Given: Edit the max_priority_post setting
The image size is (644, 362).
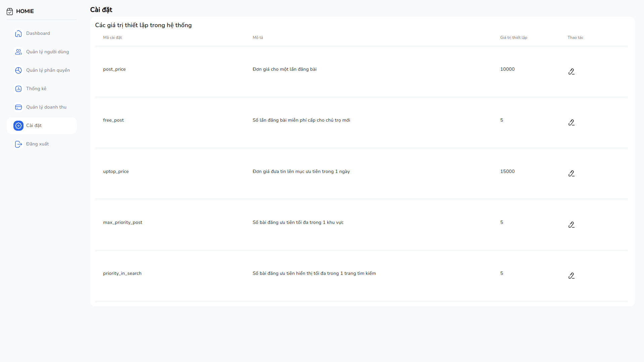Looking at the screenshot, I should point(571,225).
